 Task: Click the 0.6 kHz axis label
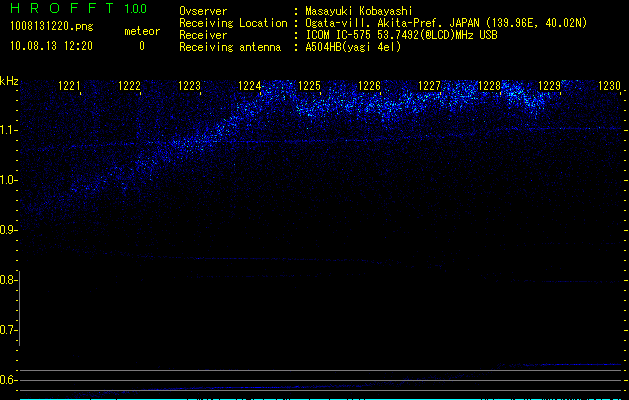(x=8, y=380)
